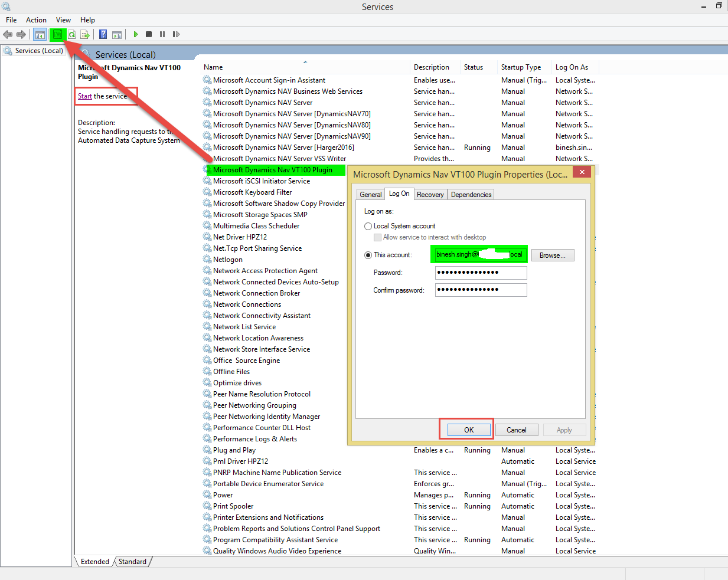The width and height of the screenshot is (728, 580).
Task: Click the Refresh icon in the toolbar
Action: 71,34
